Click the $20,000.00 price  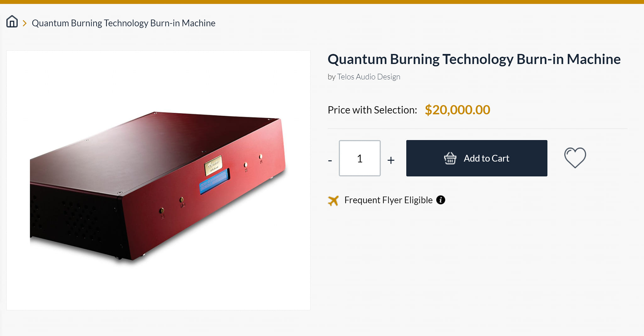pyautogui.click(x=457, y=110)
